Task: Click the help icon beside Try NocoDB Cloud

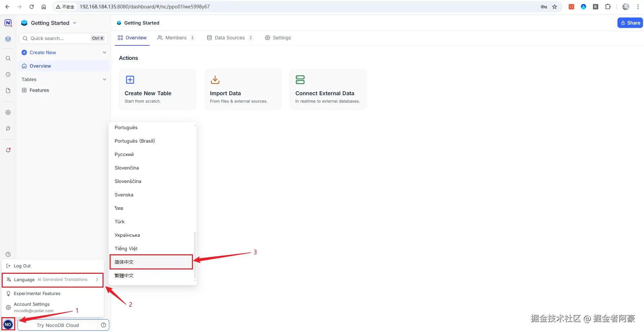Action: [104, 325]
